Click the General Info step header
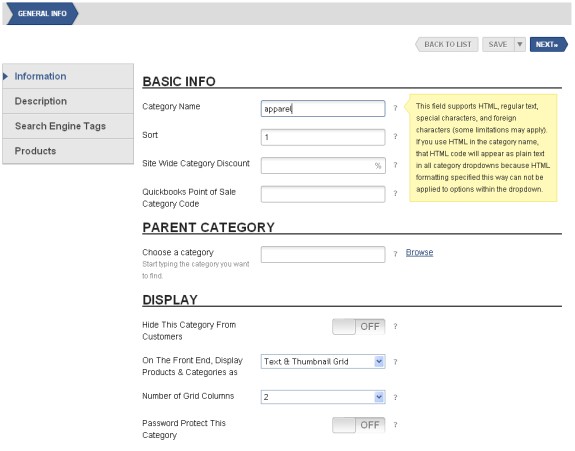This screenshot has width=575, height=451. (x=42, y=14)
